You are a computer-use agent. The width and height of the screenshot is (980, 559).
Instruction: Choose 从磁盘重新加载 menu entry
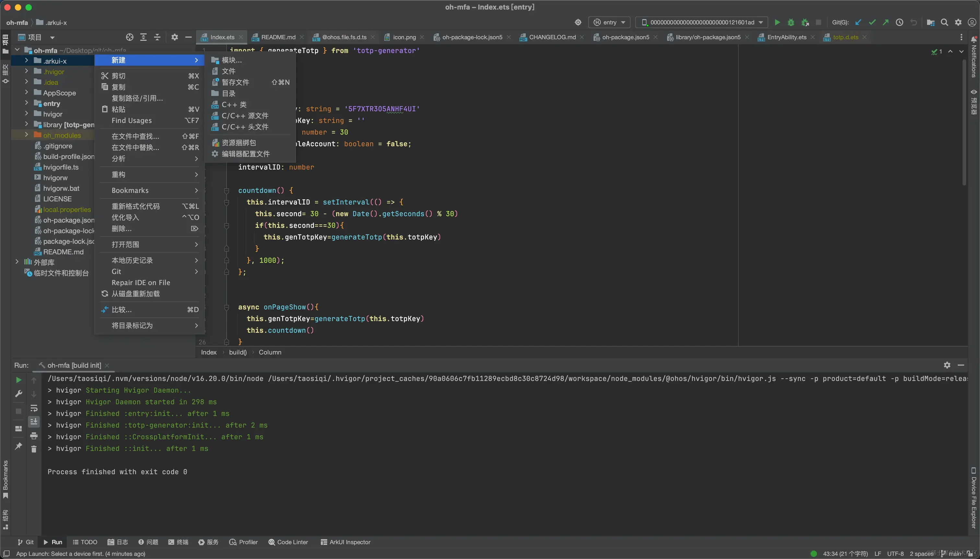[149, 294]
